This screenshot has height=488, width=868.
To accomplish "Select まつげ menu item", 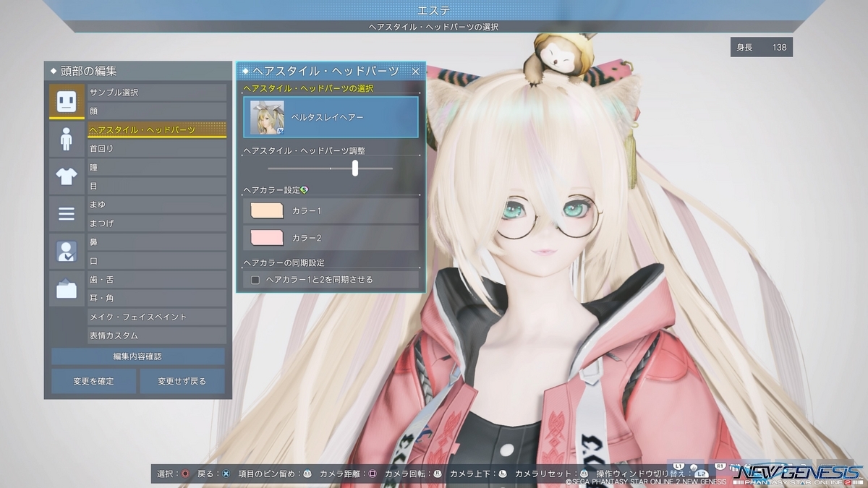I will click(157, 224).
